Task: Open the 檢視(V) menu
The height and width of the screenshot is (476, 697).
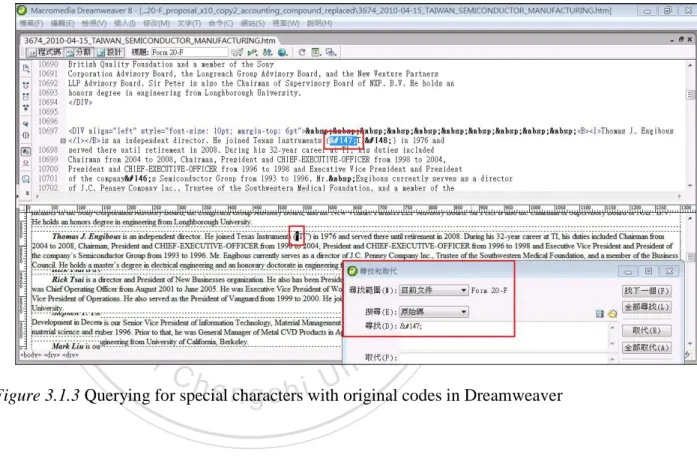Action: [94, 23]
